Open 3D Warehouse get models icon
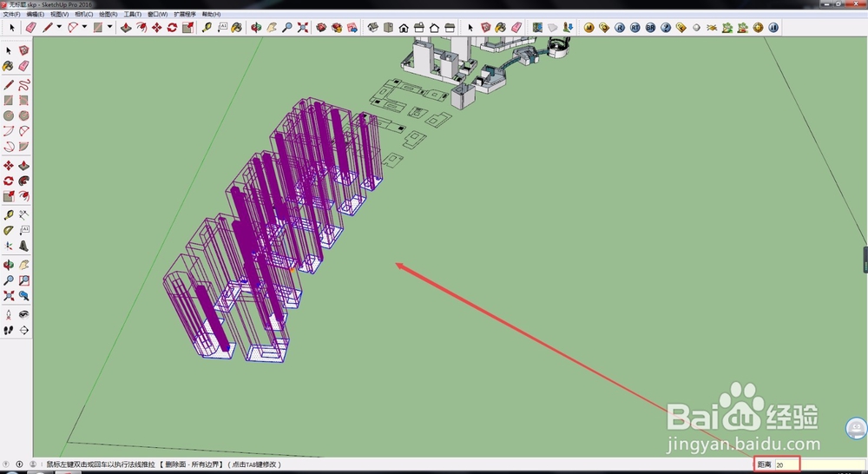This screenshot has width=868, height=474. point(321,27)
